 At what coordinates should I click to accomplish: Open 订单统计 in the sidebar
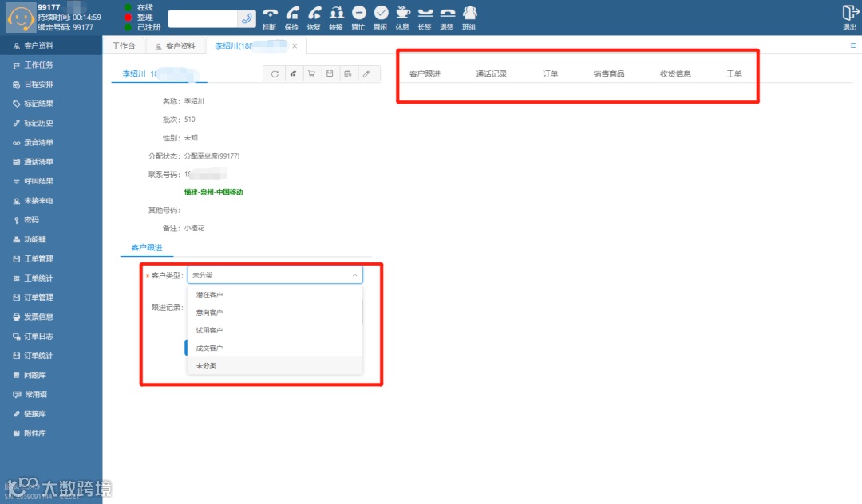[x=51, y=355]
